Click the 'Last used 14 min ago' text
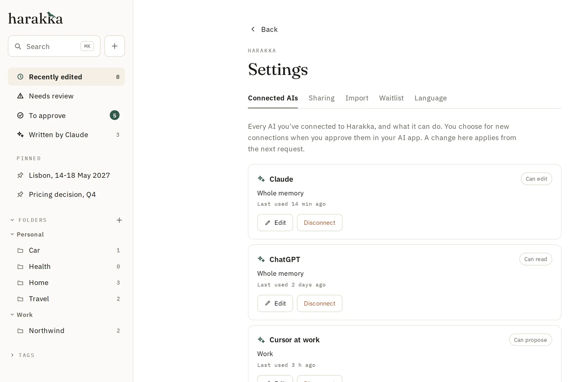588x382 pixels. (x=291, y=204)
